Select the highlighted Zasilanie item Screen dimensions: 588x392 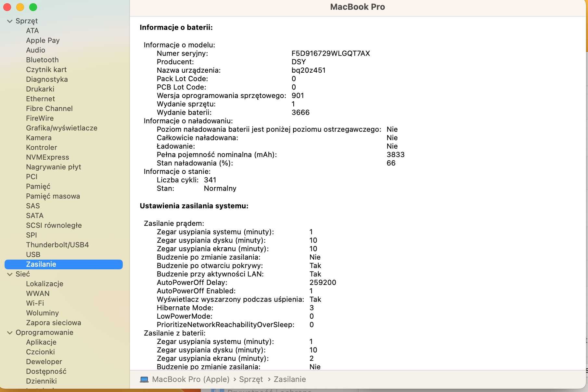coord(64,264)
